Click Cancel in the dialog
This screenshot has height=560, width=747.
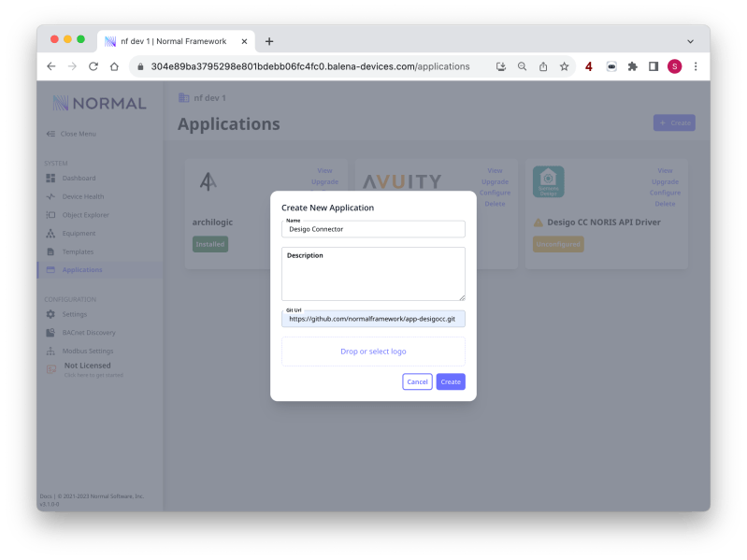(417, 382)
